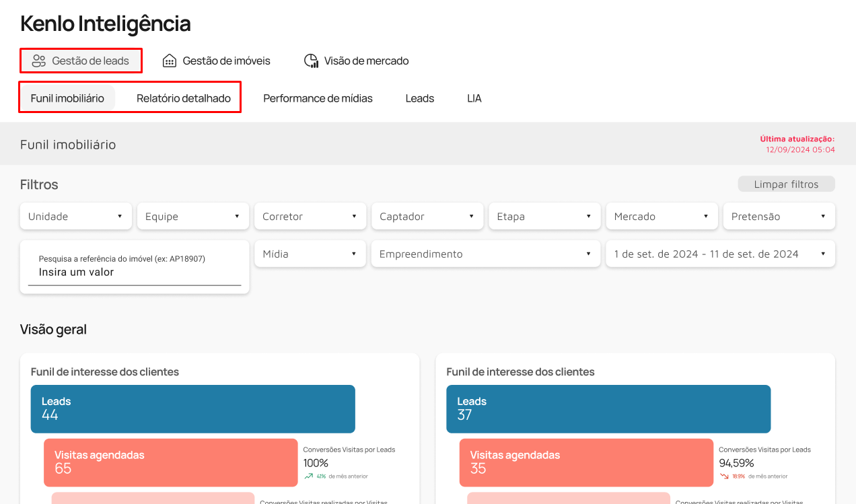This screenshot has height=504, width=856.
Task: Open the Gestão de leads section
Action: 81,61
